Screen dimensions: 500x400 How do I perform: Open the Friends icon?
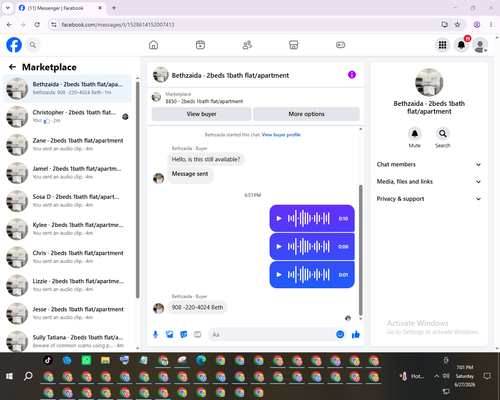click(247, 45)
